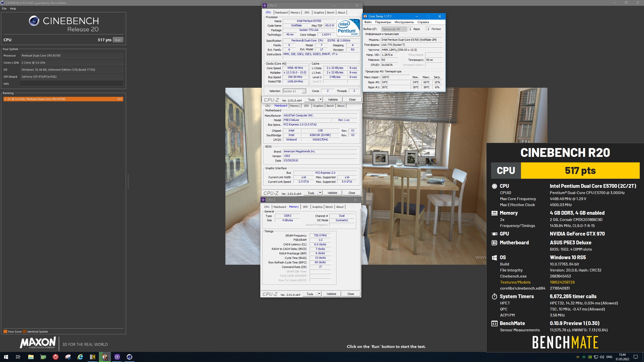This screenshot has width=644, height=362.
Task: Click Validate in the top CPU-Z window
Action: point(333,100)
